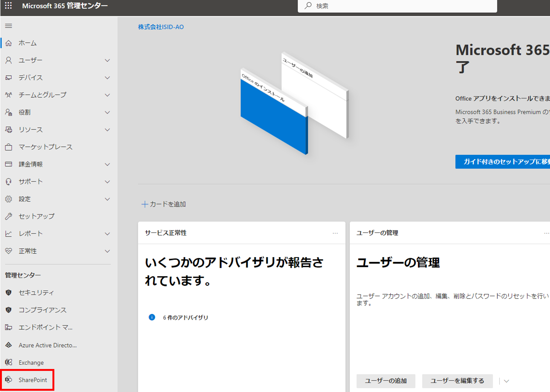Click the SharePoint icon
Viewport: 550px width, 392px height.
(8, 380)
